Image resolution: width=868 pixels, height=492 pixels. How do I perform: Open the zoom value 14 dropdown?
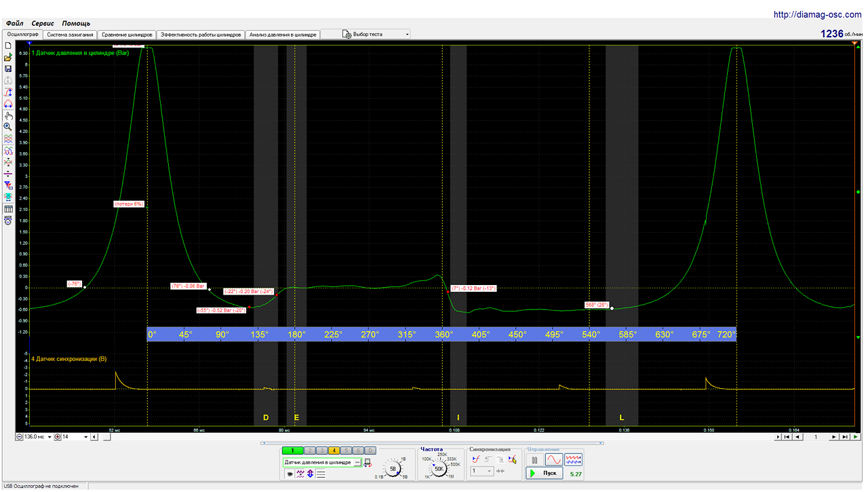coord(86,437)
